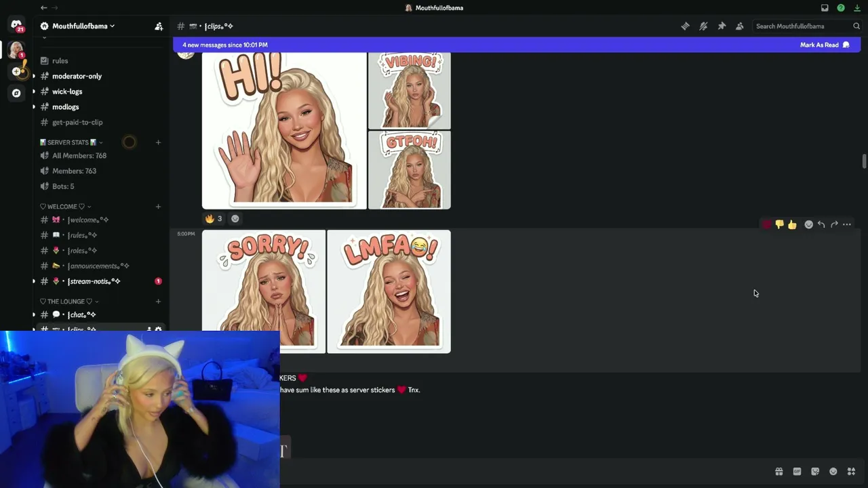868x488 pixels.
Task: Click Mark As Read button
Action: pyautogui.click(x=825, y=45)
